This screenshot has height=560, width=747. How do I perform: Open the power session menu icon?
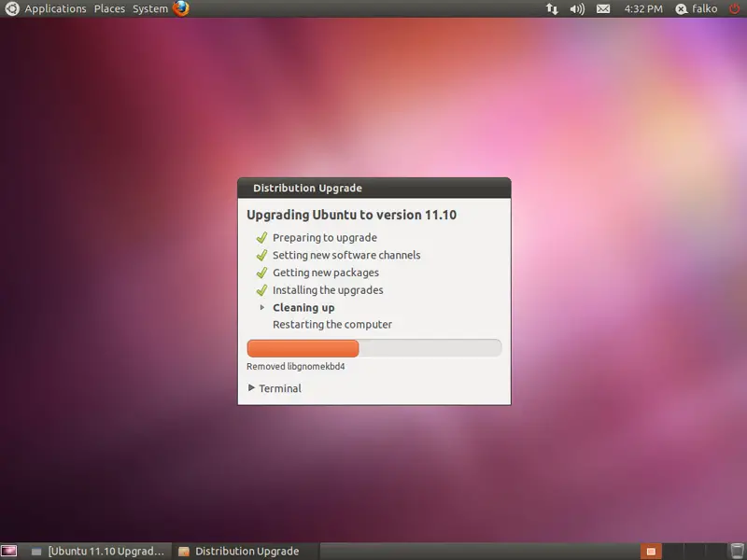(735, 8)
